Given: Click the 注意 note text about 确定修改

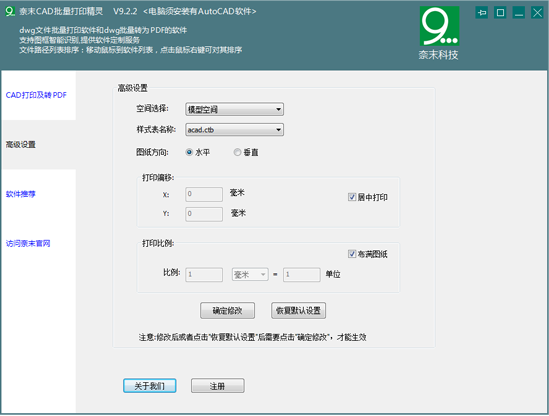Looking at the screenshot, I should pos(252,338).
